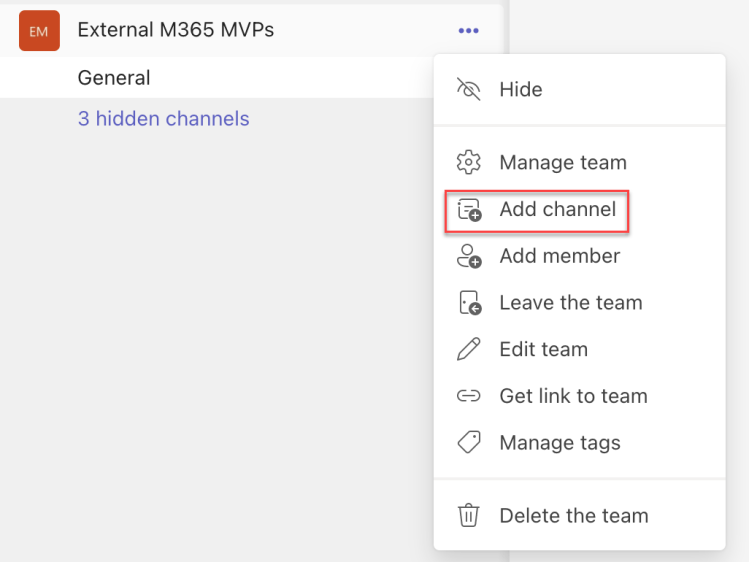Image resolution: width=749 pixels, height=562 pixels.
Task: Open Manage tags from the menu
Action: tap(579, 443)
